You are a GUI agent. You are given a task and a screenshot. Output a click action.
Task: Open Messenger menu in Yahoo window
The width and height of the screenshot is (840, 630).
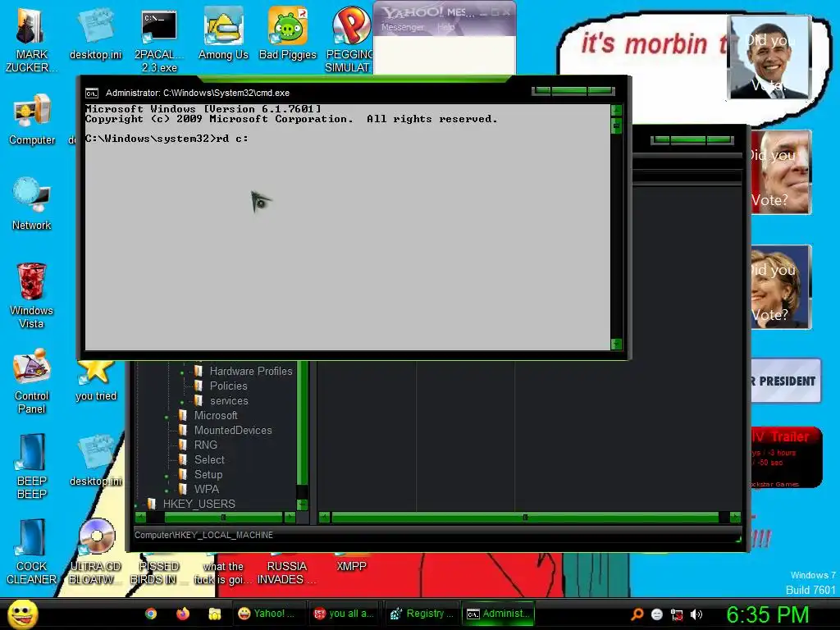[402, 27]
